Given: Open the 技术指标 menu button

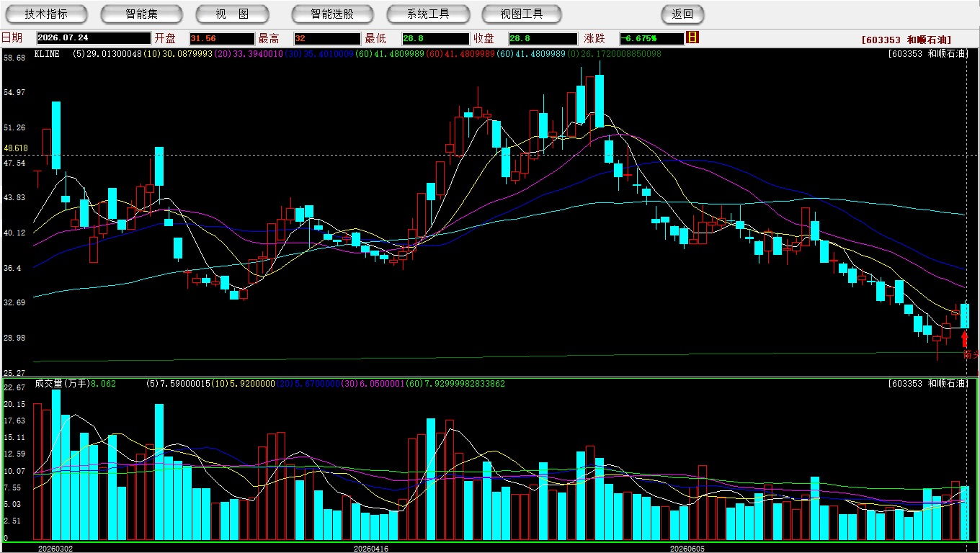Looking at the screenshot, I should tap(46, 14).
